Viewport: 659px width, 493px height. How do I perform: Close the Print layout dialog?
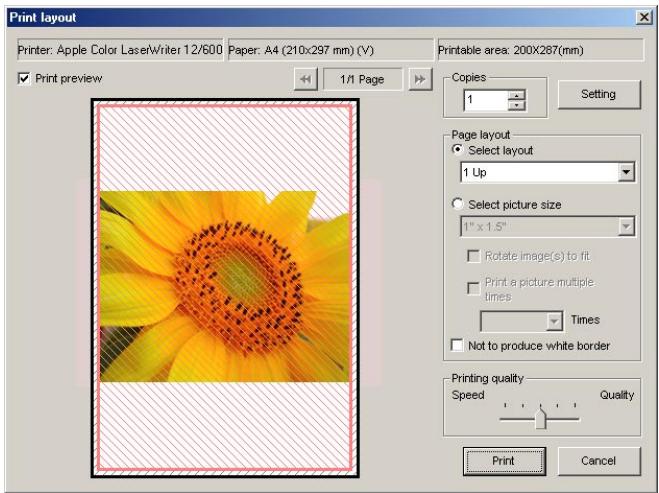643,17
